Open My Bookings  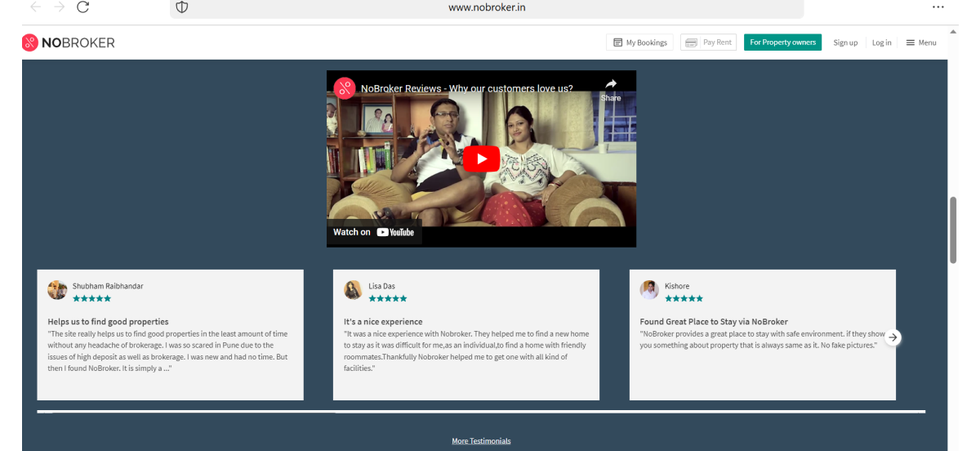point(639,42)
